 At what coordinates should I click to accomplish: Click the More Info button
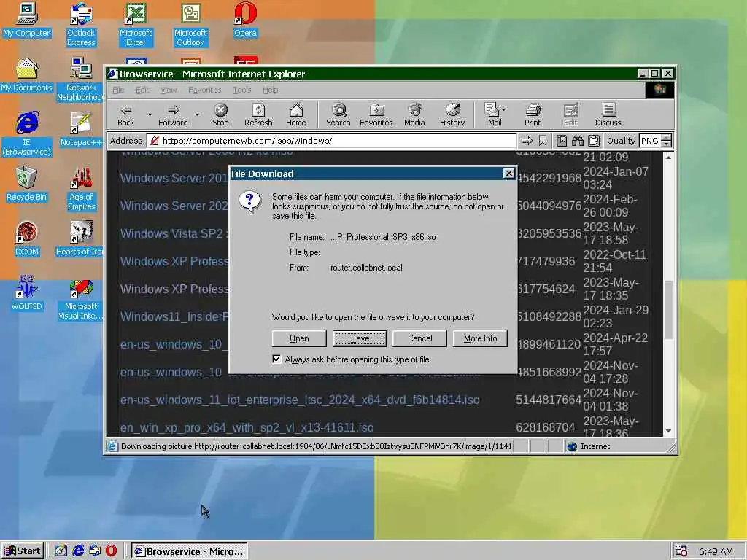pos(480,338)
